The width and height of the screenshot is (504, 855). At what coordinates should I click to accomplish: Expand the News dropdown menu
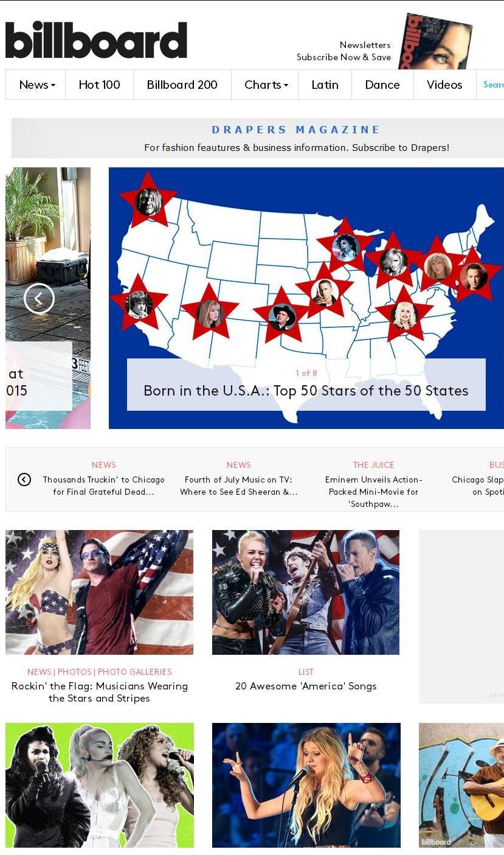coord(36,85)
